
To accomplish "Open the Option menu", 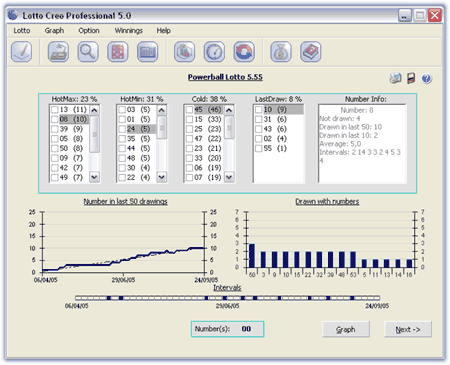I will [89, 31].
